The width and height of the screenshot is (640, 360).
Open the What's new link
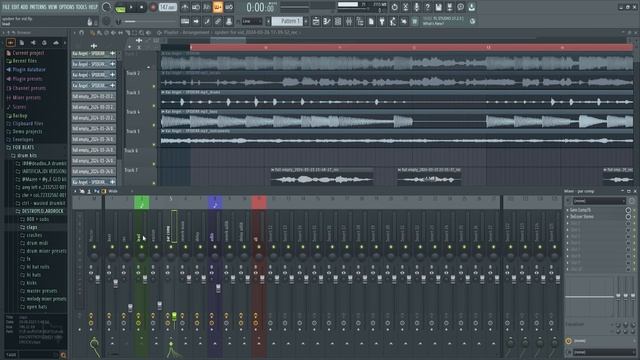click(433, 24)
